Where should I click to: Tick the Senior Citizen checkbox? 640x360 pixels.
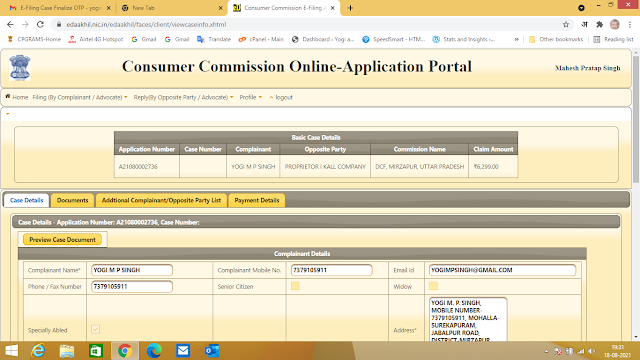click(x=295, y=286)
